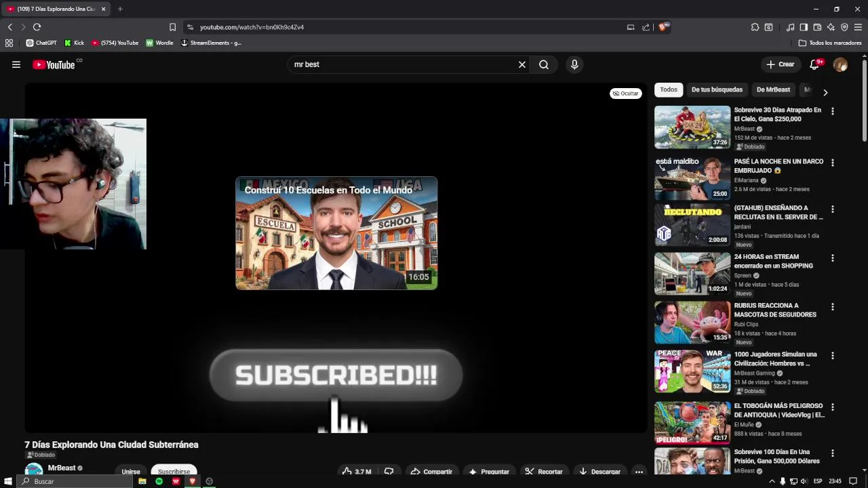Open options for Sobrevive 100 Días video

[833, 453]
